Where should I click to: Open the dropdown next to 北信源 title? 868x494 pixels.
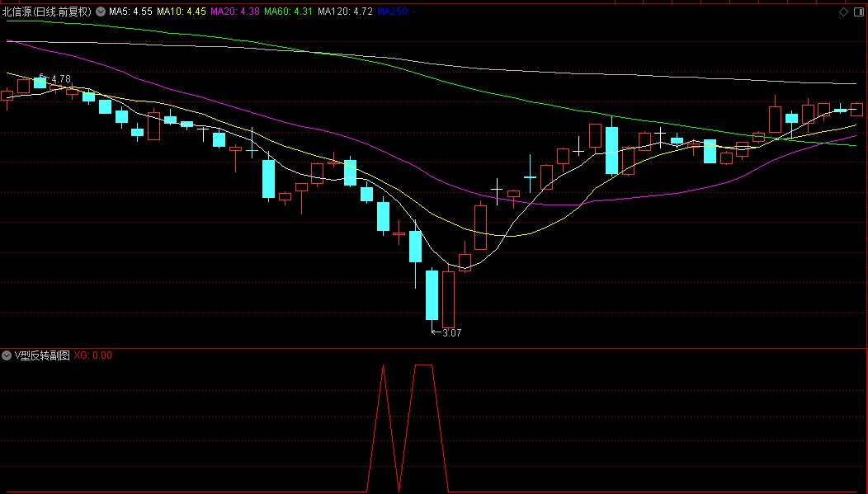coord(100,12)
